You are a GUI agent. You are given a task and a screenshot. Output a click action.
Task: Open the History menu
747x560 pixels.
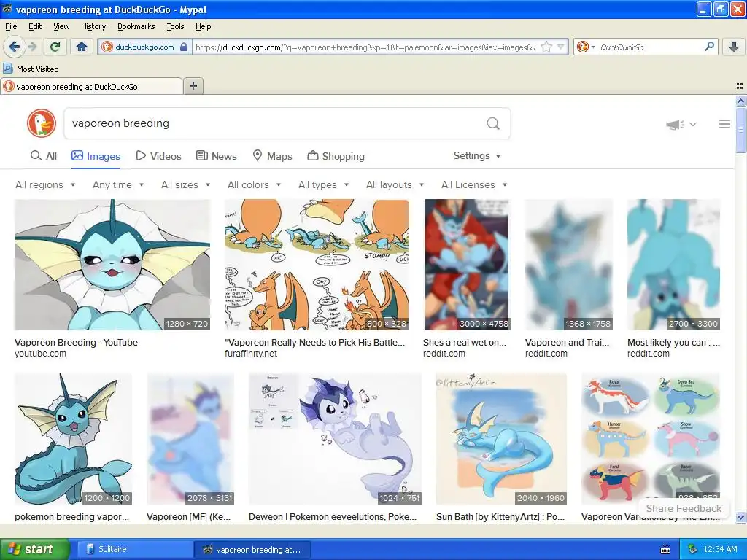click(93, 26)
